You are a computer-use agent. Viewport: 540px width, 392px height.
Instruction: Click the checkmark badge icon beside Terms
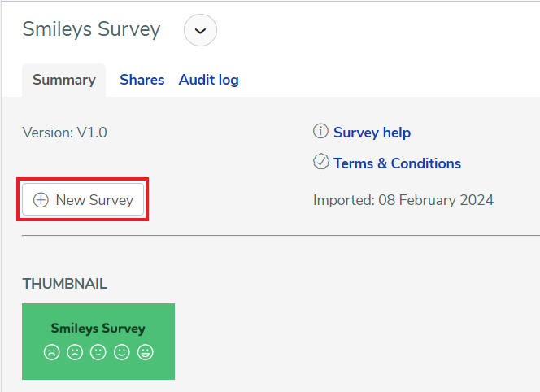click(x=321, y=163)
